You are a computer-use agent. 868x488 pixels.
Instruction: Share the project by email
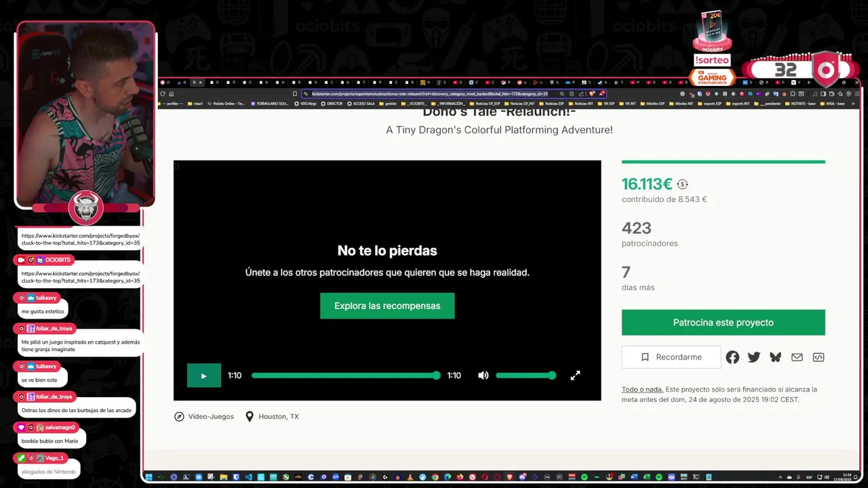coord(797,357)
